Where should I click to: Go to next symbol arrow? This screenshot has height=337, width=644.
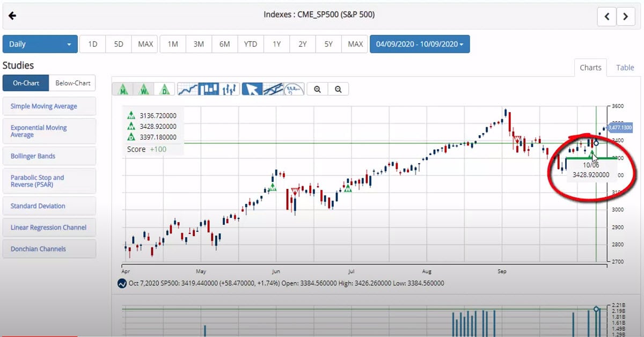tap(625, 17)
